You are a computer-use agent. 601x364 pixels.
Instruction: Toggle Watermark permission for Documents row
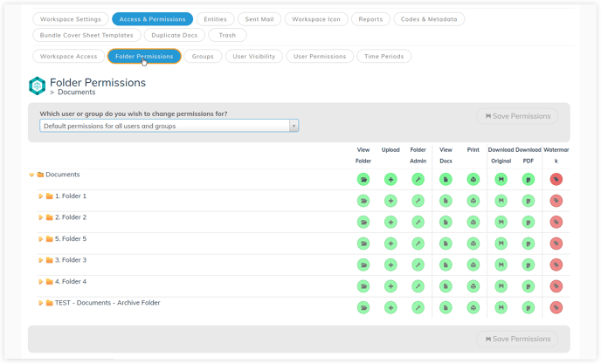(556, 179)
